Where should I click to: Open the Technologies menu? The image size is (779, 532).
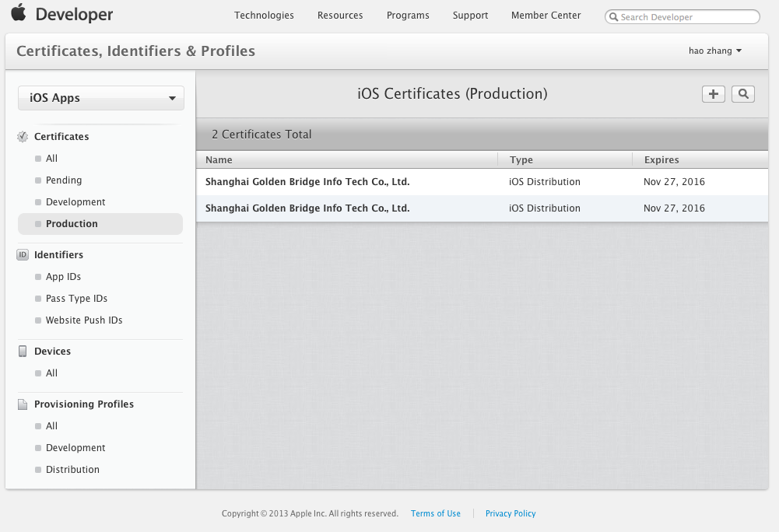coord(264,16)
